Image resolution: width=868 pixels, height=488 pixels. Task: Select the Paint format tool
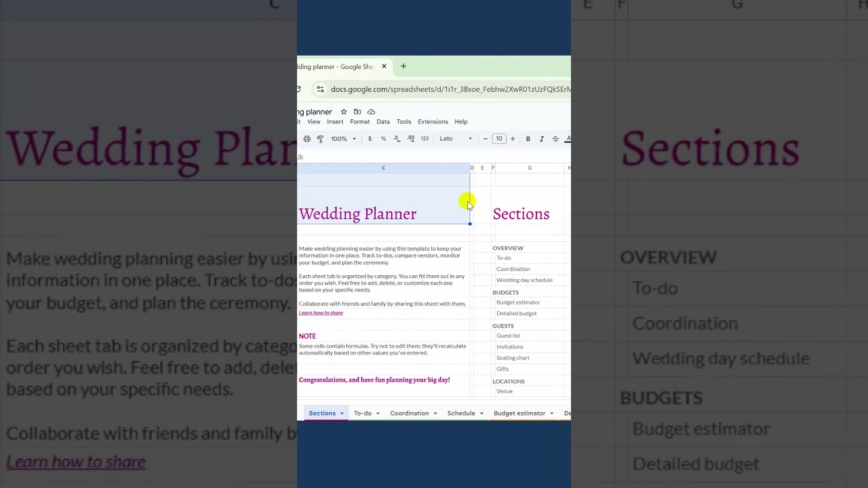click(320, 139)
